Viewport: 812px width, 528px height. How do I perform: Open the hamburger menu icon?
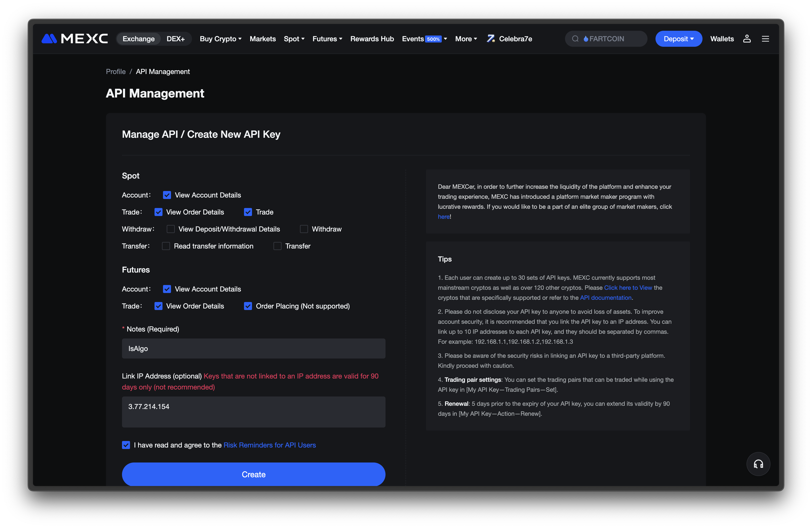[x=765, y=39]
